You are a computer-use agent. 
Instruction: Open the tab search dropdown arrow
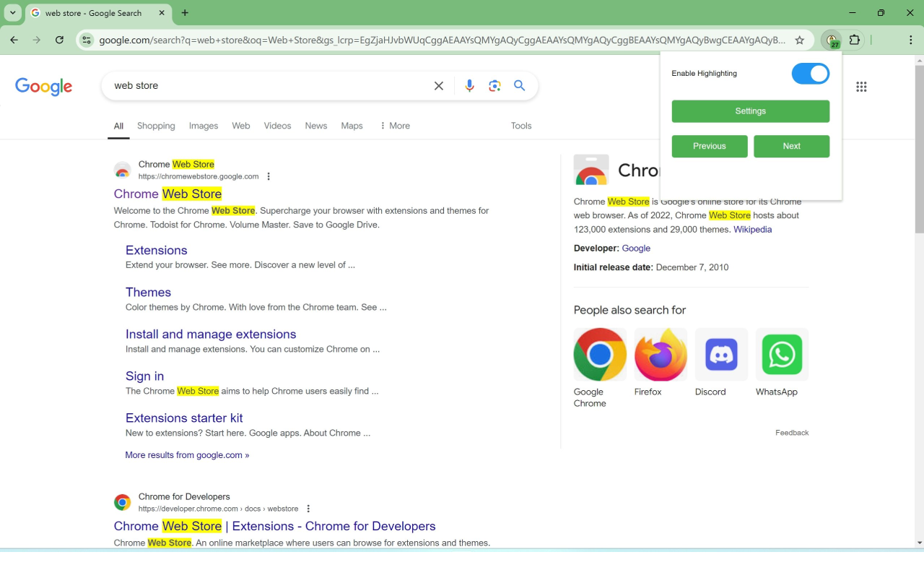[13, 13]
